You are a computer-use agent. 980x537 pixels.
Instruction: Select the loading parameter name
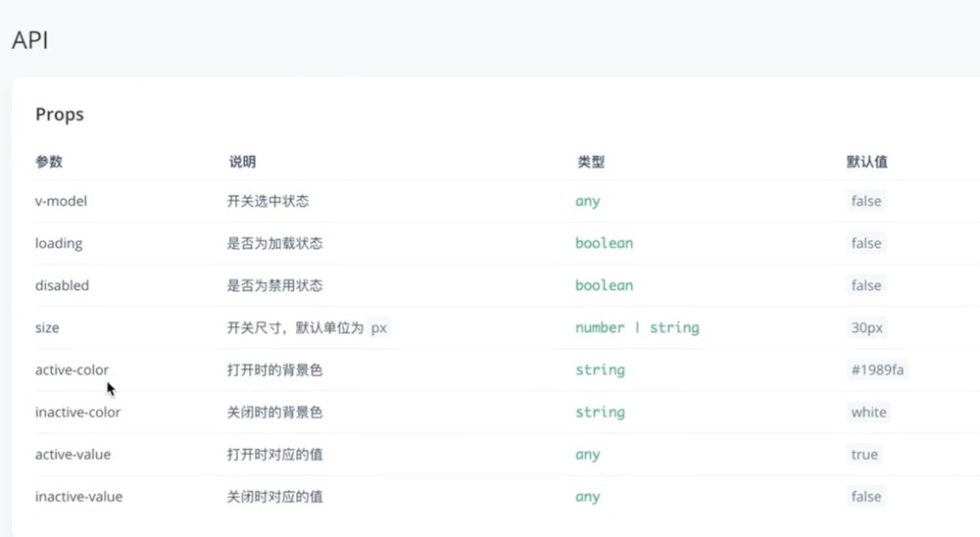click(59, 243)
